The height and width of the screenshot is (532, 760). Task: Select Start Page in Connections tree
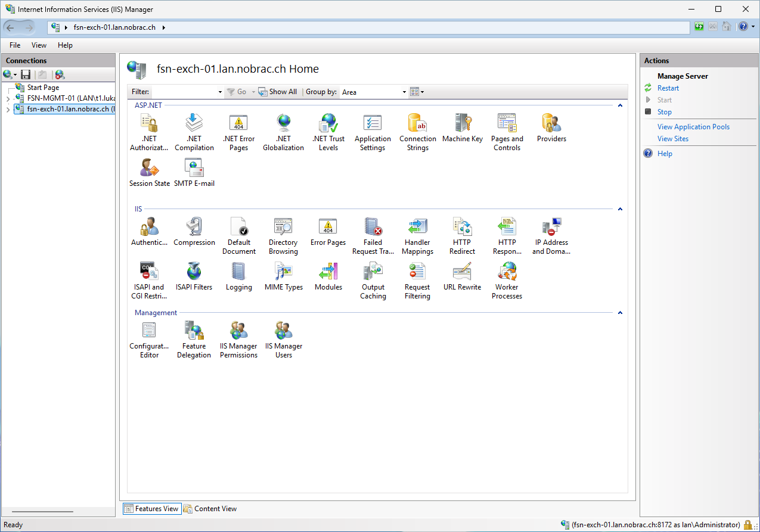(43, 88)
